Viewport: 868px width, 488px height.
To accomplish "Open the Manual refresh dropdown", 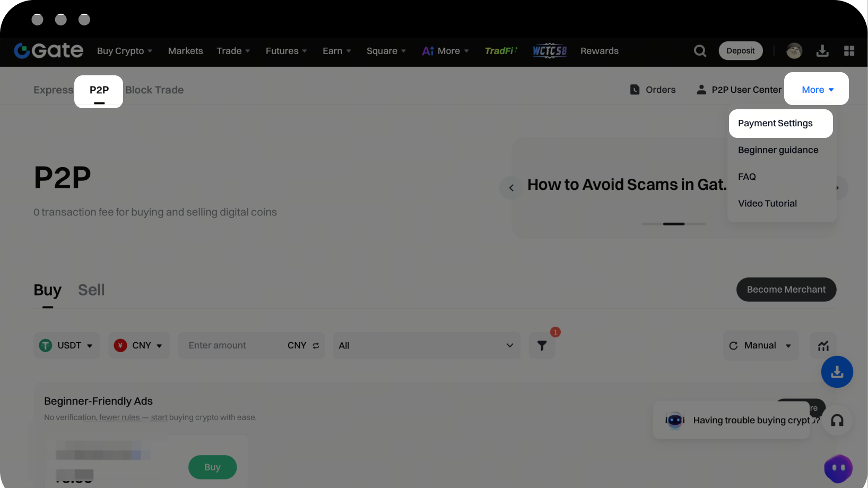I will pyautogui.click(x=760, y=346).
